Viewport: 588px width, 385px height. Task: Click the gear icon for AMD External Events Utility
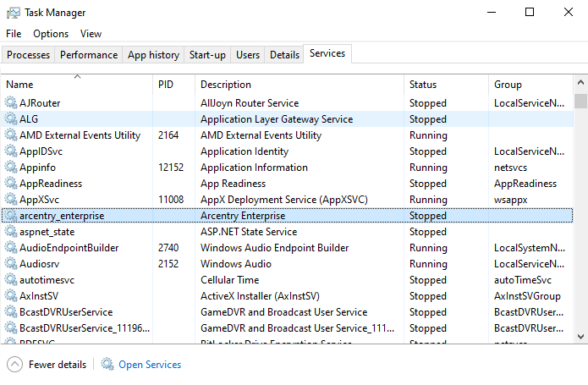coord(11,135)
